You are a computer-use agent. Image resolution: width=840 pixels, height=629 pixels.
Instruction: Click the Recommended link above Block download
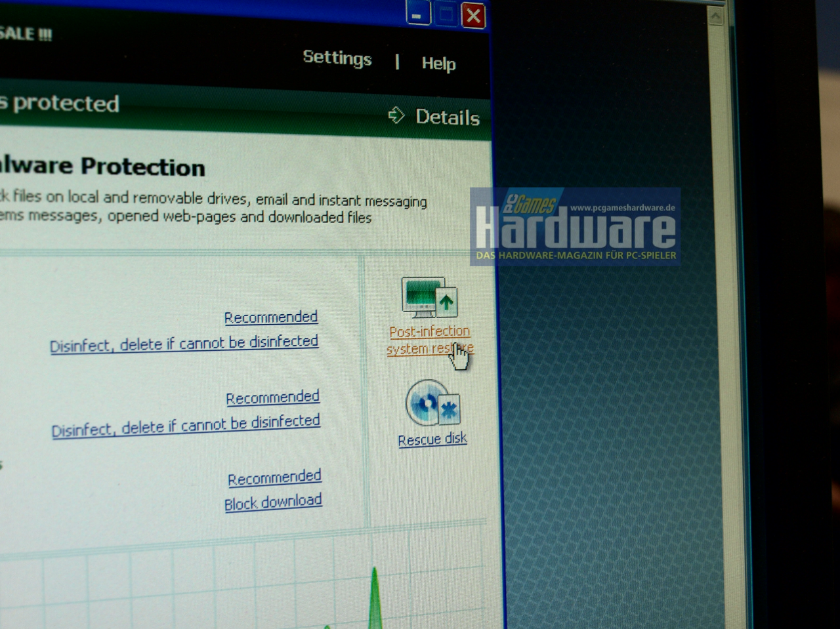[x=274, y=477]
